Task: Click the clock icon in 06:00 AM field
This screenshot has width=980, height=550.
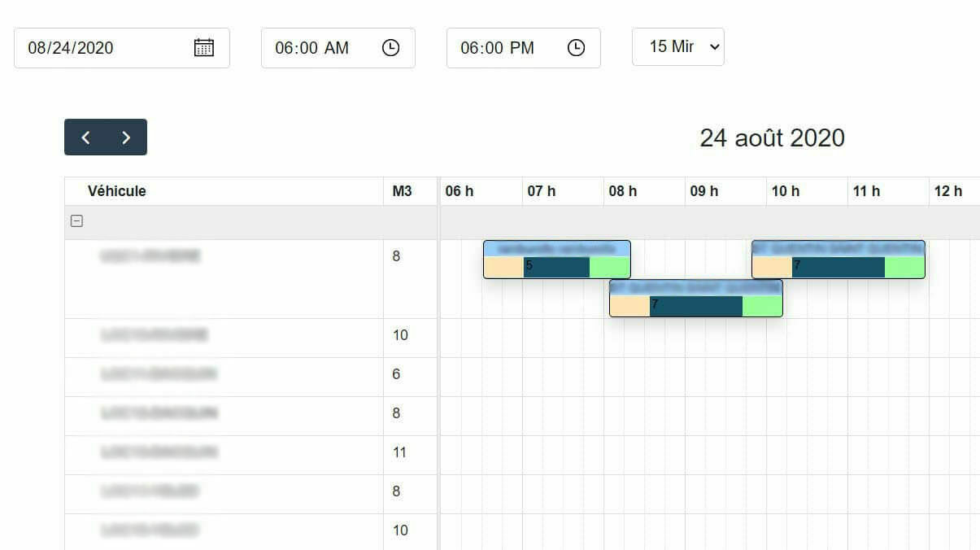Action: (x=390, y=48)
